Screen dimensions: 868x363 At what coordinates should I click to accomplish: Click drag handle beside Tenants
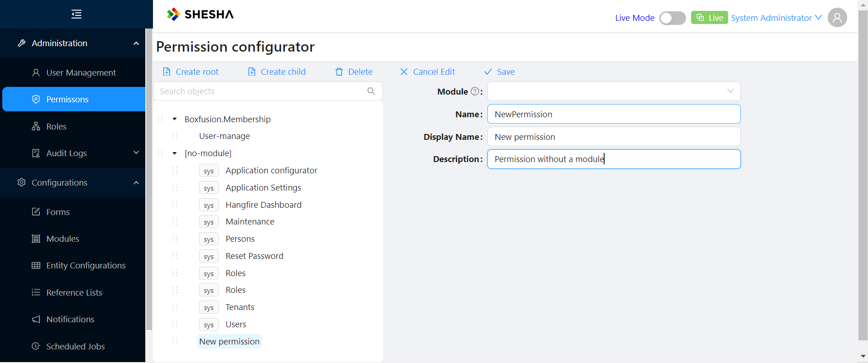click(x=175, y=307)
